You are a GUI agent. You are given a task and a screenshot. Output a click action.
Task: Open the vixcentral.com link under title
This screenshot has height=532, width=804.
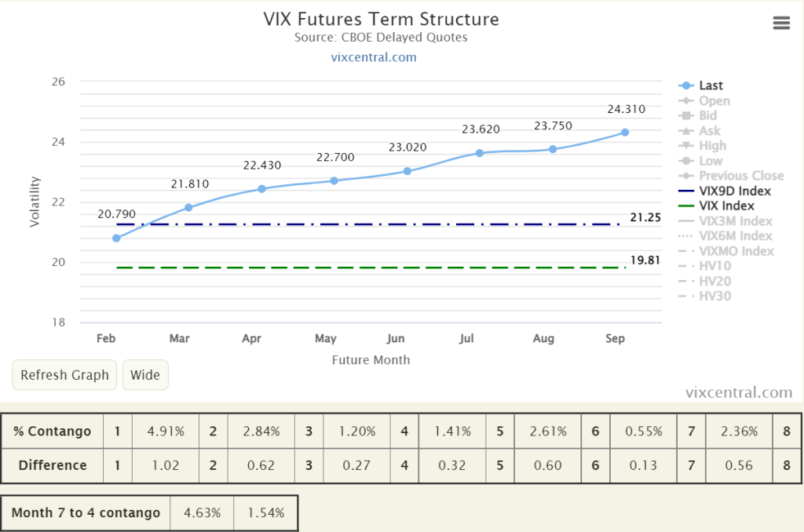click(373, 57)
